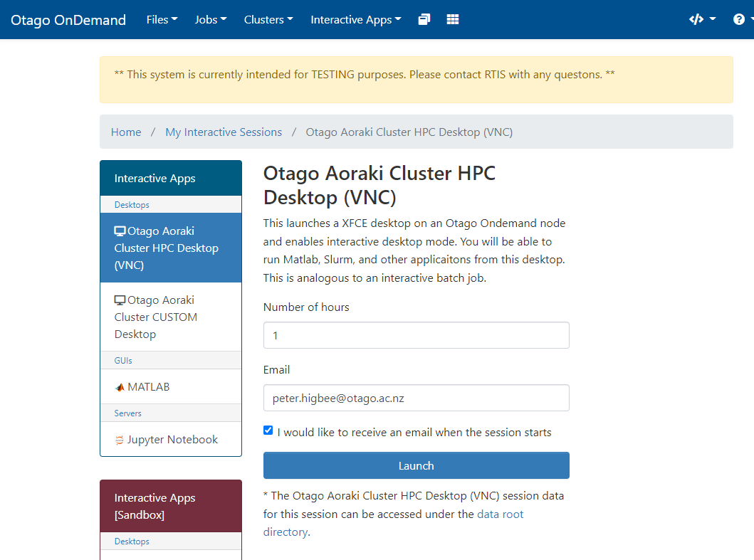
Task: Open My Interactive Sessions icon in navbar
Action: click(x=424, y=20)
